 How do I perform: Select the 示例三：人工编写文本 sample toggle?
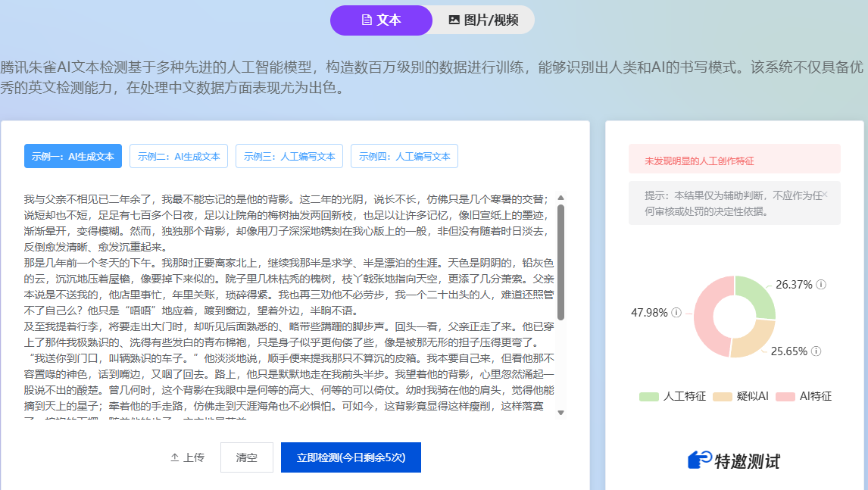click(x=289, y=156)
